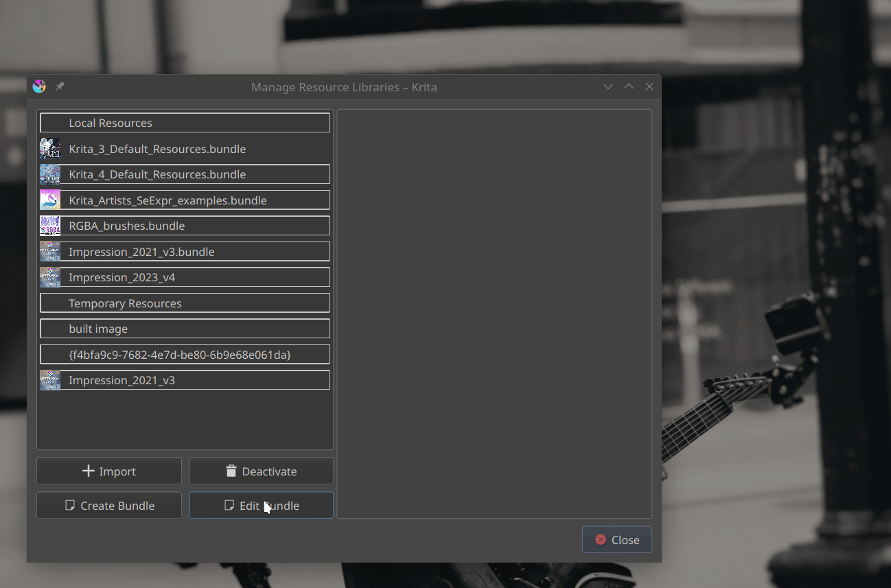
Task: Select the Temporary Resources entry
Action: click(x=185, y=303)
